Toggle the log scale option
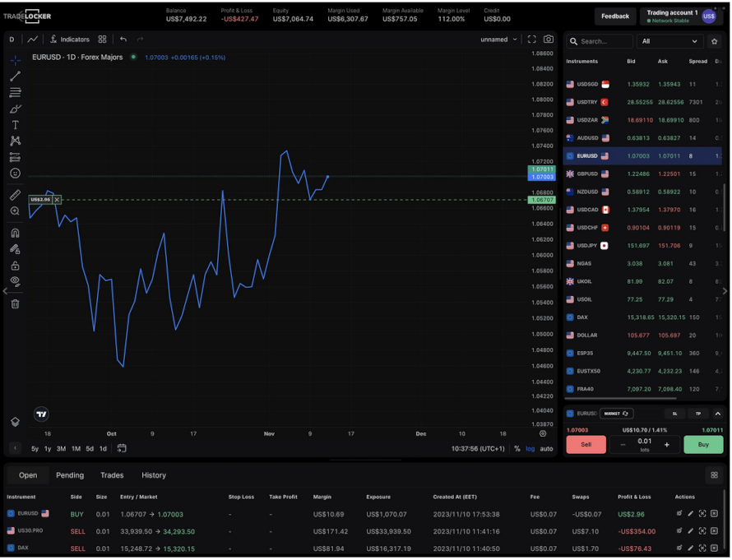Image resolution: width=732 pixels, height=560 pixels. [530, 449]
